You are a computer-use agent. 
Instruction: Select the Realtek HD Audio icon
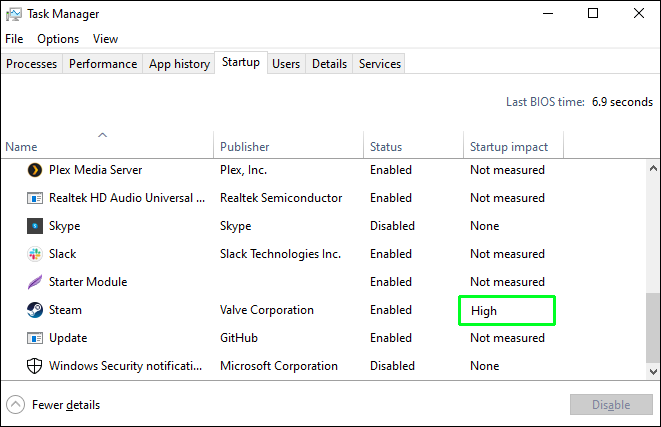(x=34, y=198)
